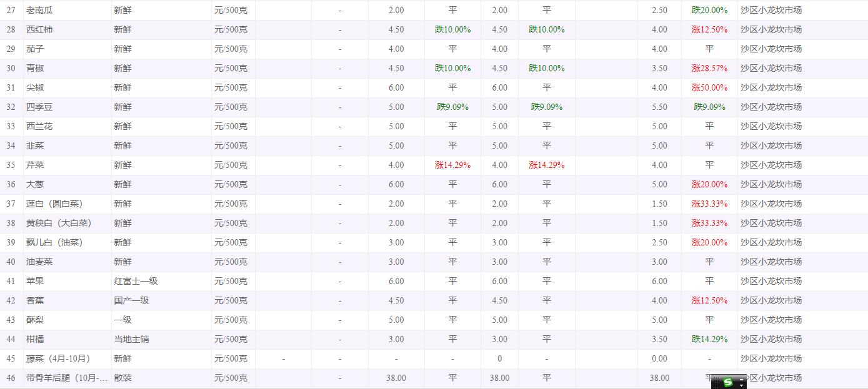Click the 西红柿 product name cell

click(x=39, y=29)
